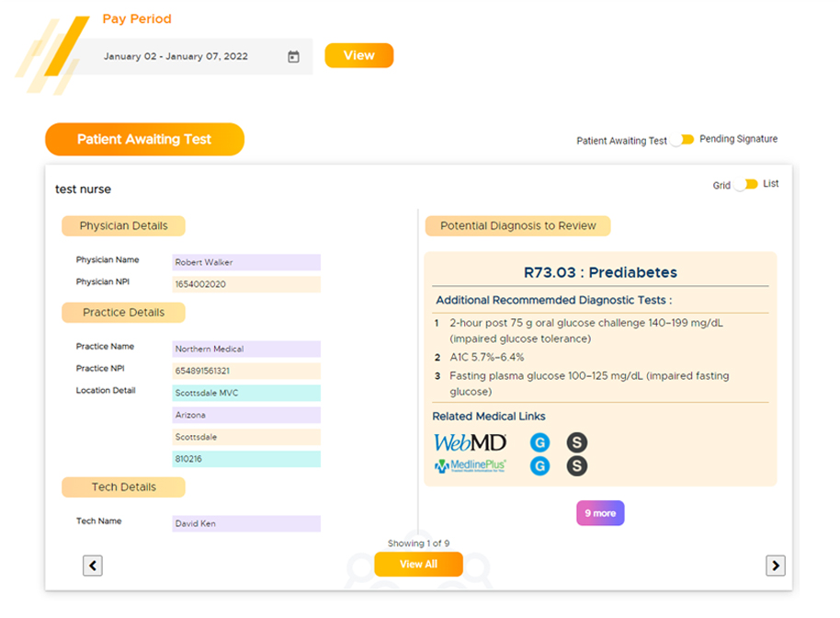Toggle Patient Awaiting Test / Pending Signature switch
This screenshot has width=840, height=618.
click(x=682, y=140)
